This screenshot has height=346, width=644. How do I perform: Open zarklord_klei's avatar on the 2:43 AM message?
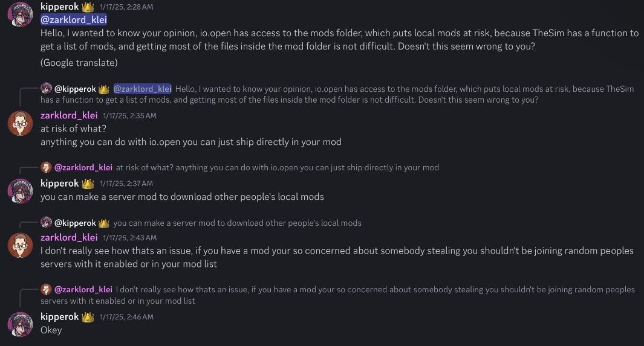coord(20,245)
